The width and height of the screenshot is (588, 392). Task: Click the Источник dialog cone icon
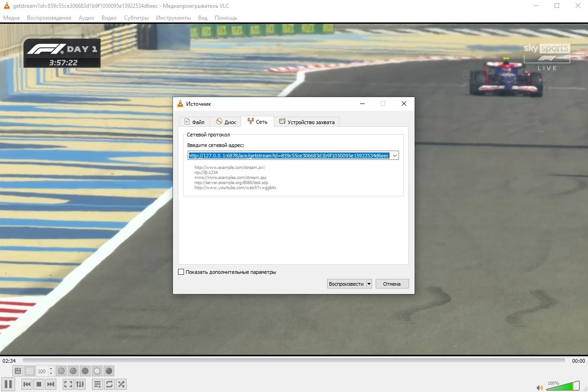[x=180, y=104]
